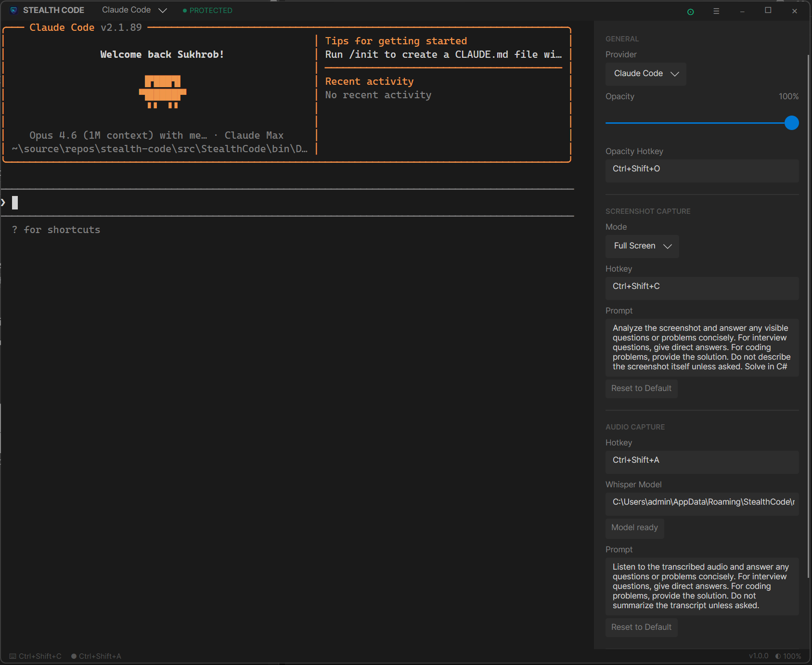Click the Stealth Code shield logo icon
Image resolution: width=812 pixels, height=665 pixels.
click(13, 10)
